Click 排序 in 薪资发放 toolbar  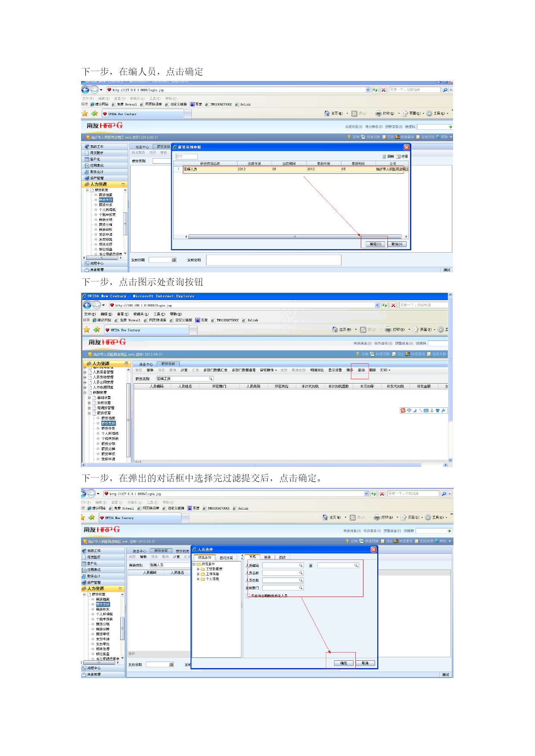pyautogui.click(x=350, y=370)
